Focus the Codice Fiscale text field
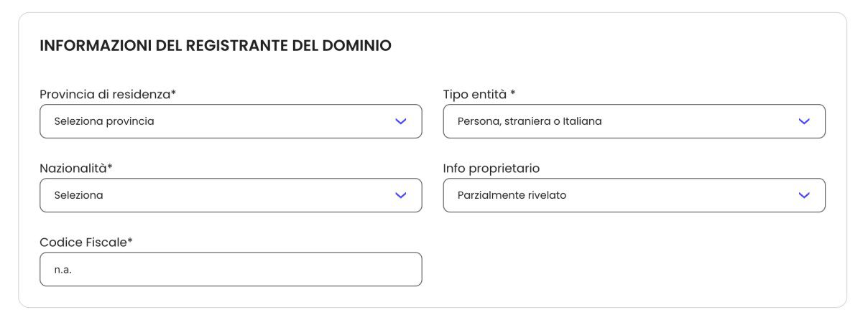This screenshot has height=320, width=868. pos(230,269)
